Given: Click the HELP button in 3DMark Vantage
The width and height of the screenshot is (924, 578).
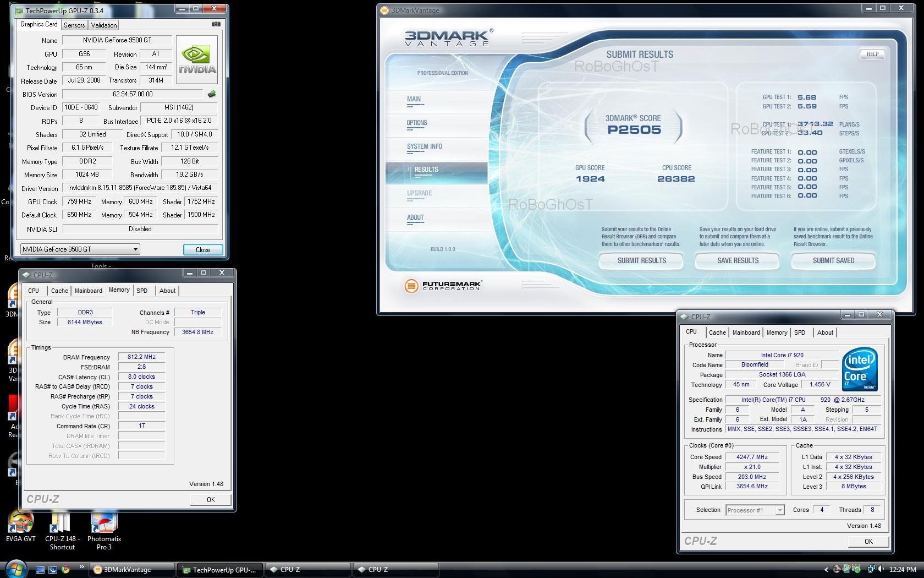Looking at the screenshot, I should click(872, 54).
